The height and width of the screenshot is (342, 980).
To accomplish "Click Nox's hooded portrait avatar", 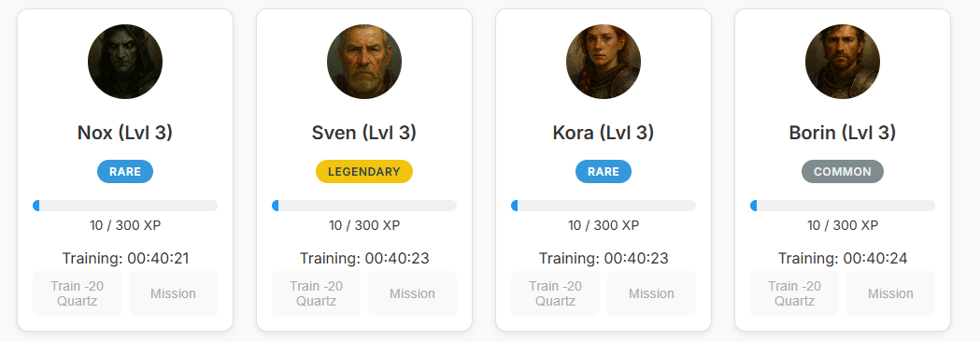I will coord(125,62).
